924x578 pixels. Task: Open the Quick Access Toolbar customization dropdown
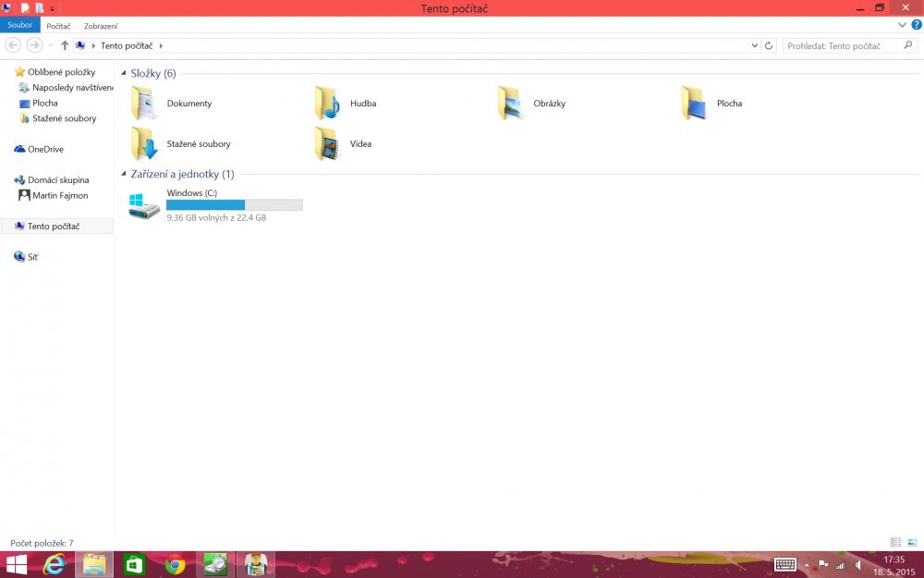click(x=52, y=7)
